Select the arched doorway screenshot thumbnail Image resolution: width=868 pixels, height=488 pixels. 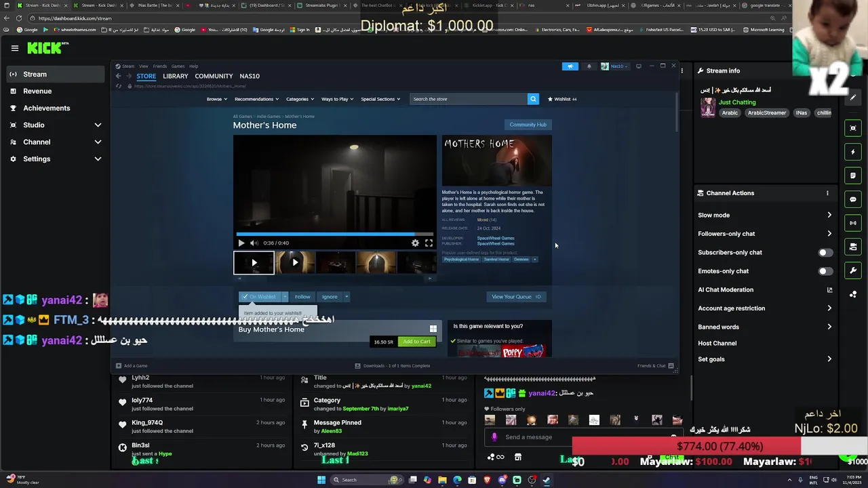click(x=376, y=262)
